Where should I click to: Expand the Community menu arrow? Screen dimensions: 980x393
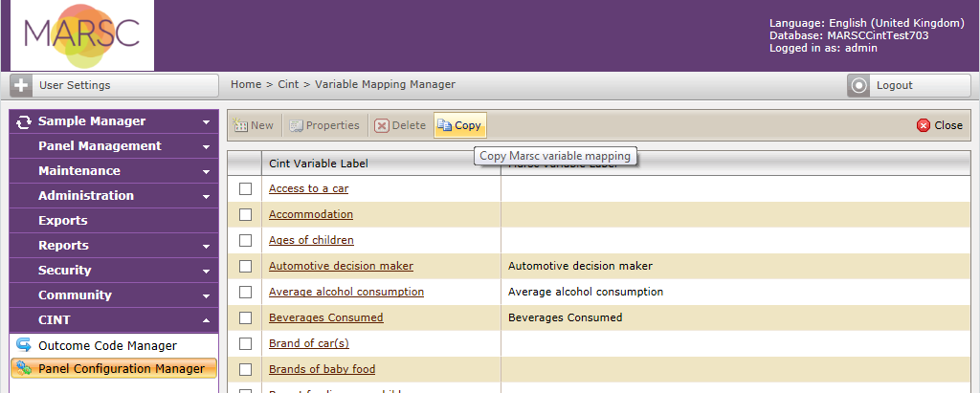coord(207,296)
